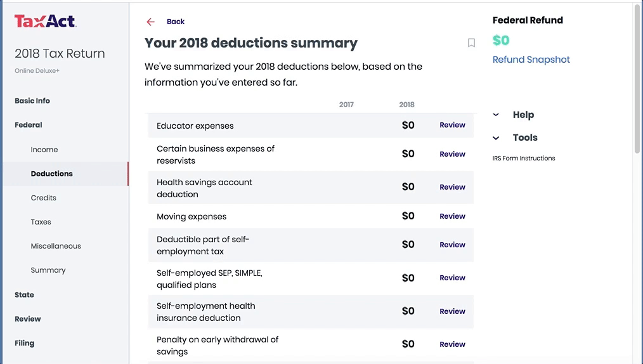
Task: Bookmark this deductions summary page
Action: [x=471, y=43]
